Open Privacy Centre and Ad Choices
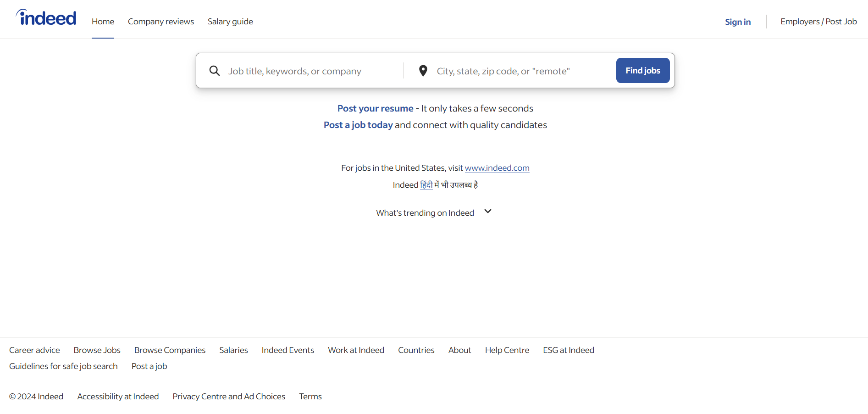Viewport: 868px width, 414px height. tap(228, 397)
